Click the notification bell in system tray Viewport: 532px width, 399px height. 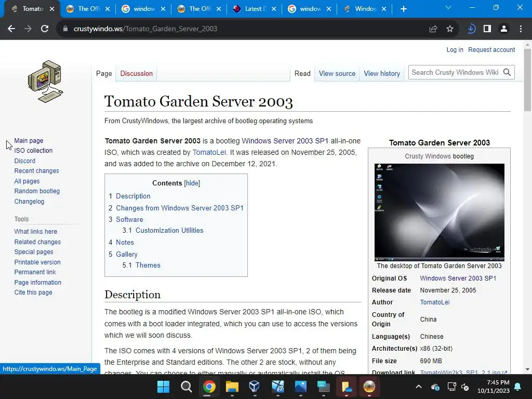tap(518, 387)
